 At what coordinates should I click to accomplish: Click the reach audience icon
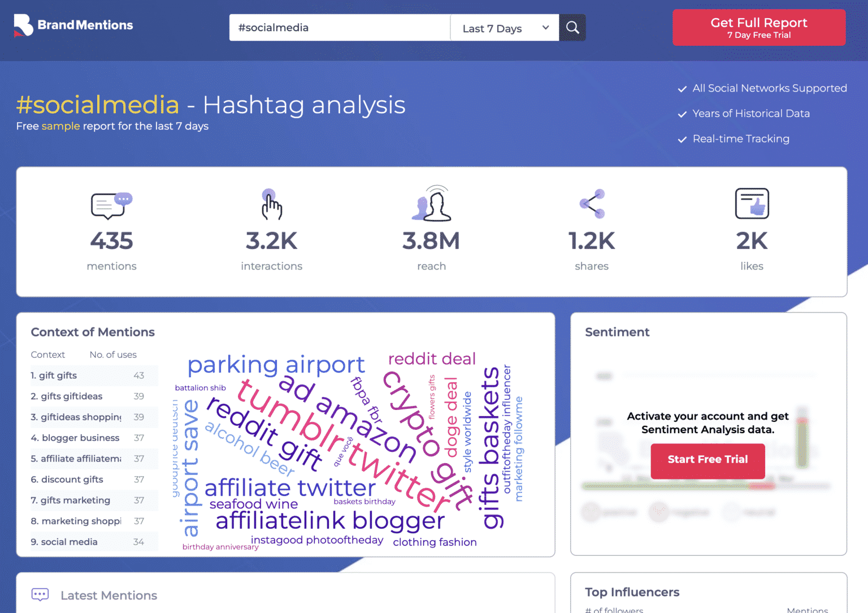pos(431,204)
